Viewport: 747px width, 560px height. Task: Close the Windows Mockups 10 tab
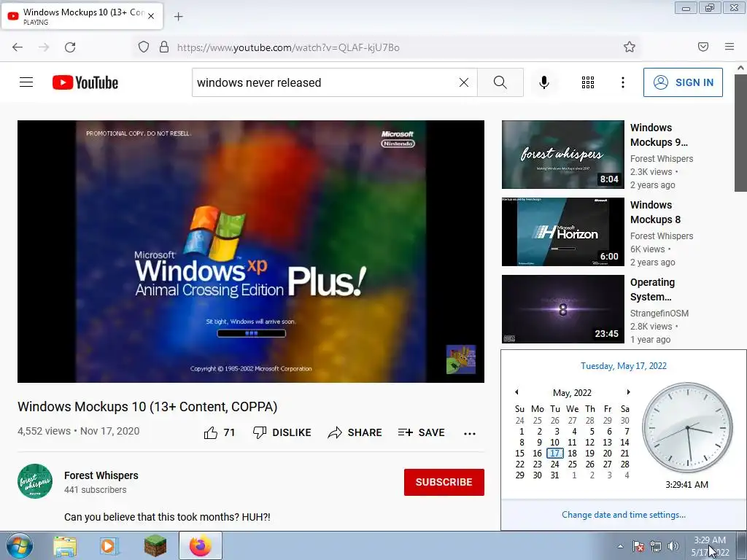(151, 16)
